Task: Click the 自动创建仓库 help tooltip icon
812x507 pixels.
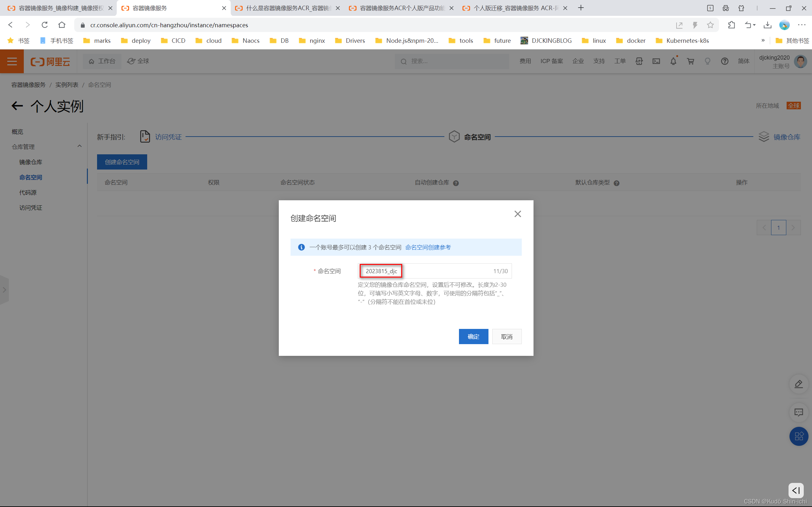Action: click(x=456, y=183)
